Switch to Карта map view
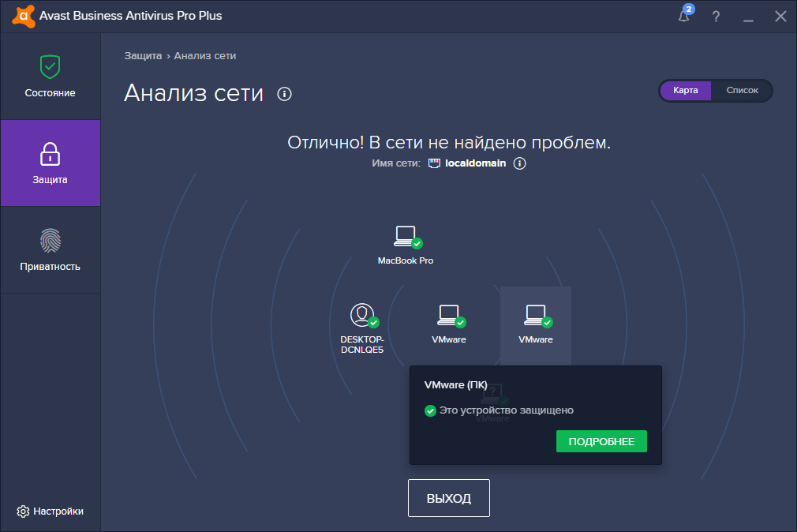The image size is (797, 532). (685, 90)
